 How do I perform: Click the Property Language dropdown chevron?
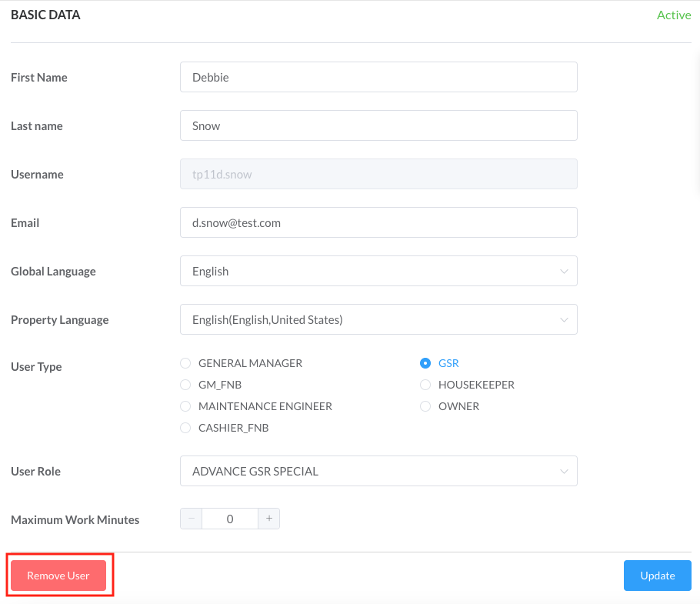564,319
